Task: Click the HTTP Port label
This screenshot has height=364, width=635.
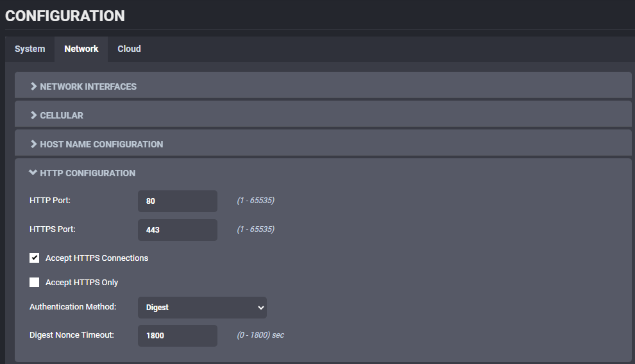Action: [50, 201]
